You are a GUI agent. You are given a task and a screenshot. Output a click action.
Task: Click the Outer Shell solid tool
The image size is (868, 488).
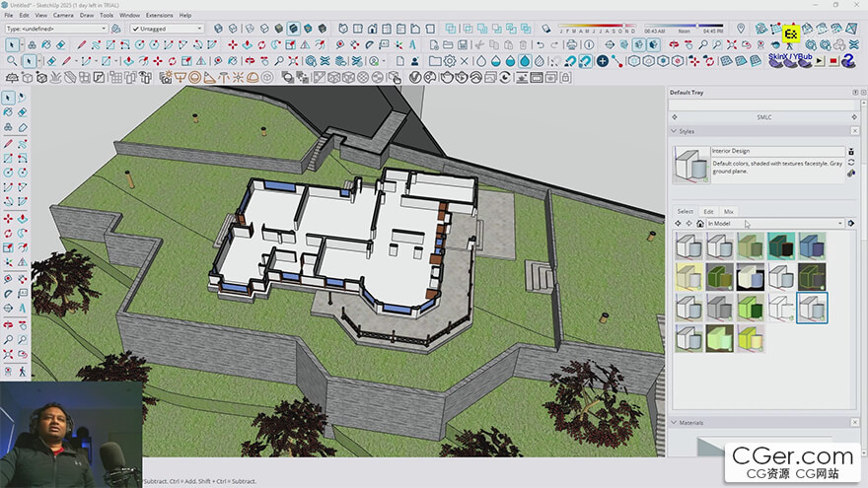pyautogui.click(x=451, y=29)
